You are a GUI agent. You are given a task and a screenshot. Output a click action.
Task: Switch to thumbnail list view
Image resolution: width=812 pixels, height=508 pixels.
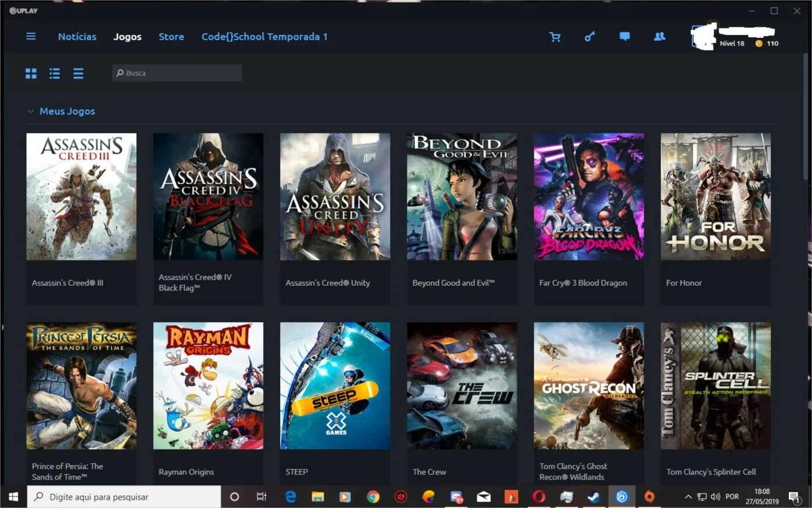point(55,73)
